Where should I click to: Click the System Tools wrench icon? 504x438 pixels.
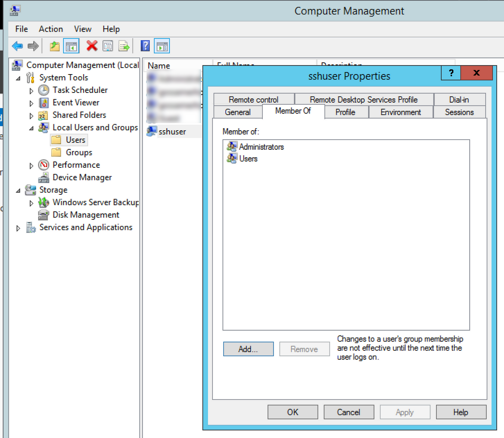pos(31,77)
